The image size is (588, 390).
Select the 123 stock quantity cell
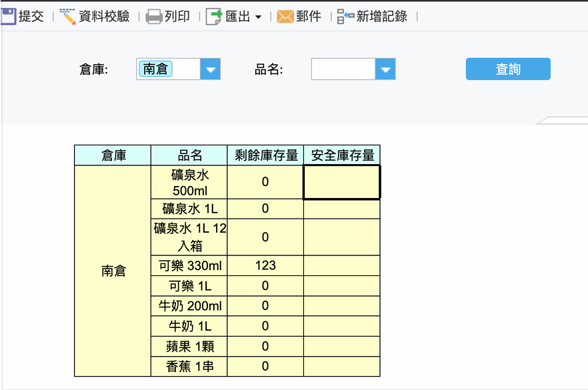[265, 265]
